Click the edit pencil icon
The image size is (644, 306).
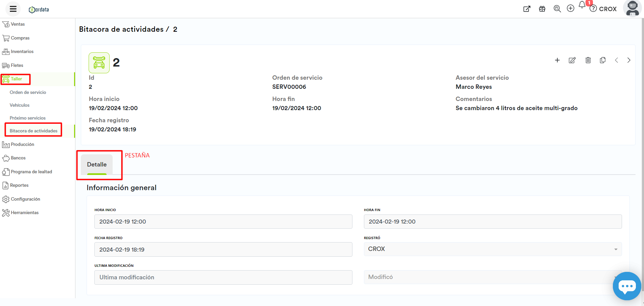572,60
